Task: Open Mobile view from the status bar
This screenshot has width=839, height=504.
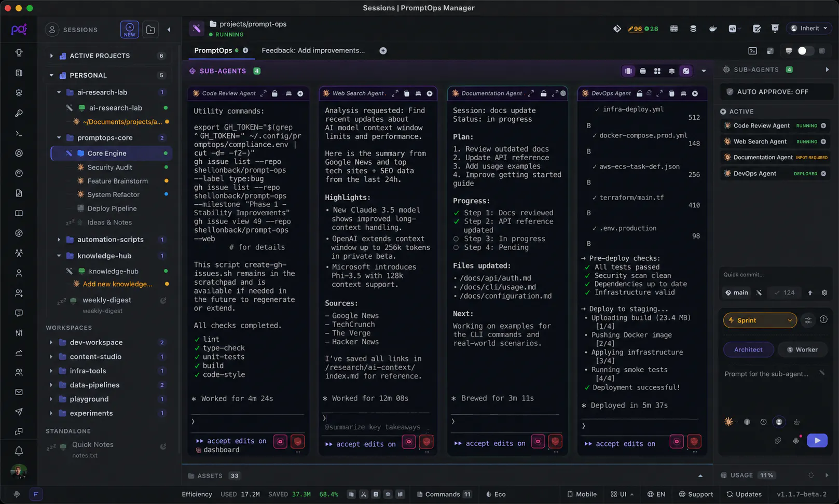Action: click(582, 494)
